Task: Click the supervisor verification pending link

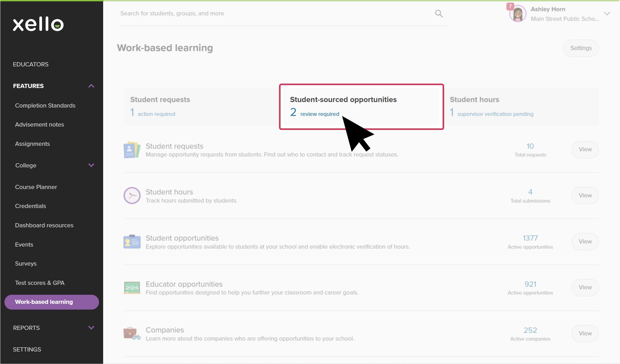Action: pos(495,114)
